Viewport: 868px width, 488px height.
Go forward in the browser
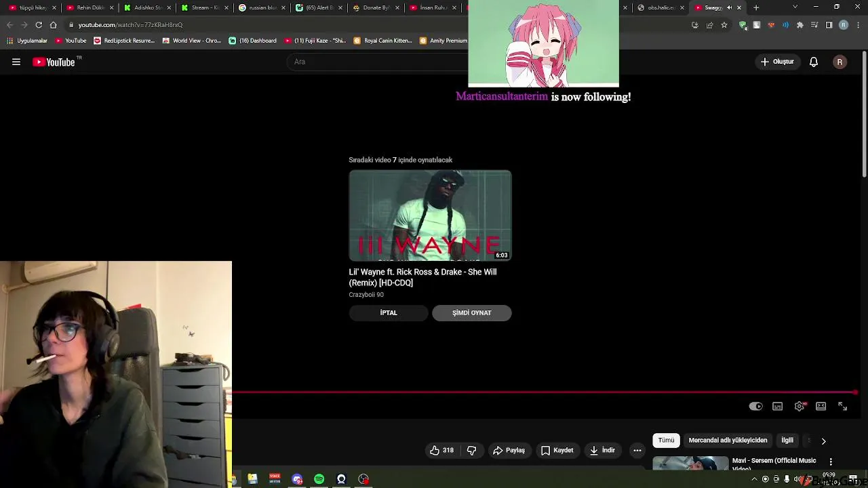click(24, 25)
